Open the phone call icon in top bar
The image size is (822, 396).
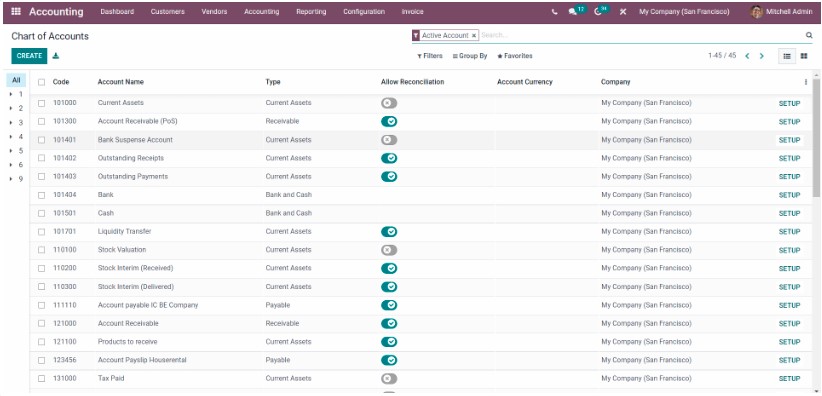click(555, 12)
